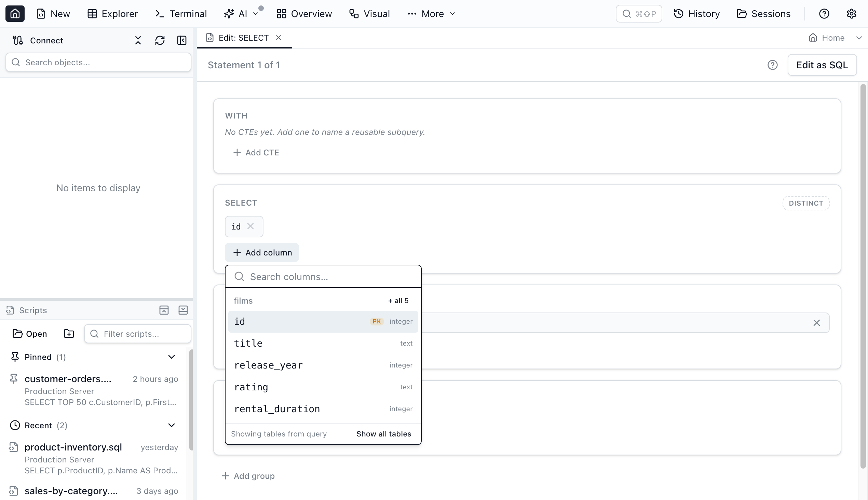Open product-inventory.sql

[x=94, y=458]
